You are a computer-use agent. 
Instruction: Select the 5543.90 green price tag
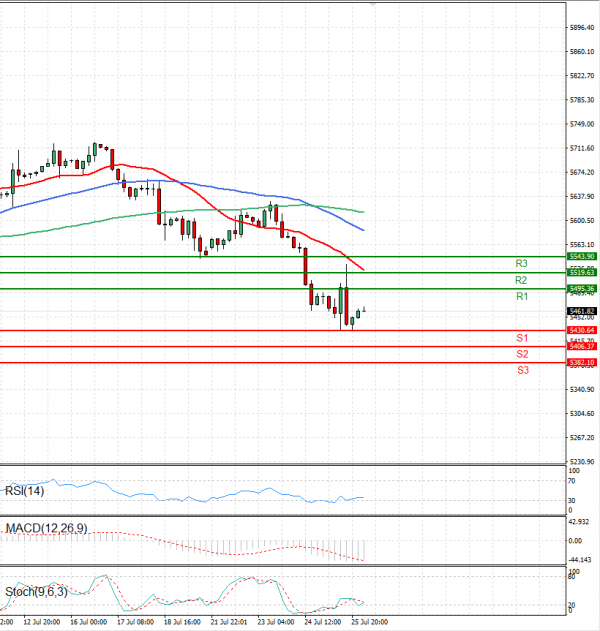(x=582, y=256)
